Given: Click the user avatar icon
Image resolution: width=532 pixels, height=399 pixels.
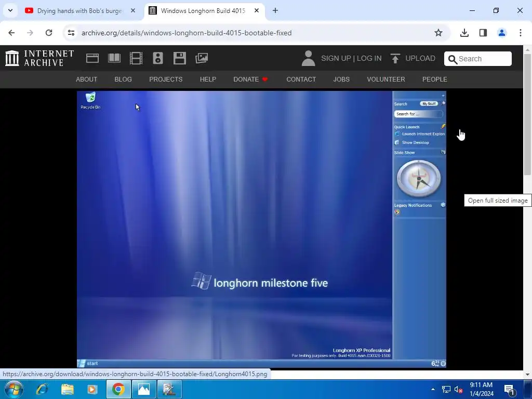Looking at the screenshot, I should (x=308, y=58).
